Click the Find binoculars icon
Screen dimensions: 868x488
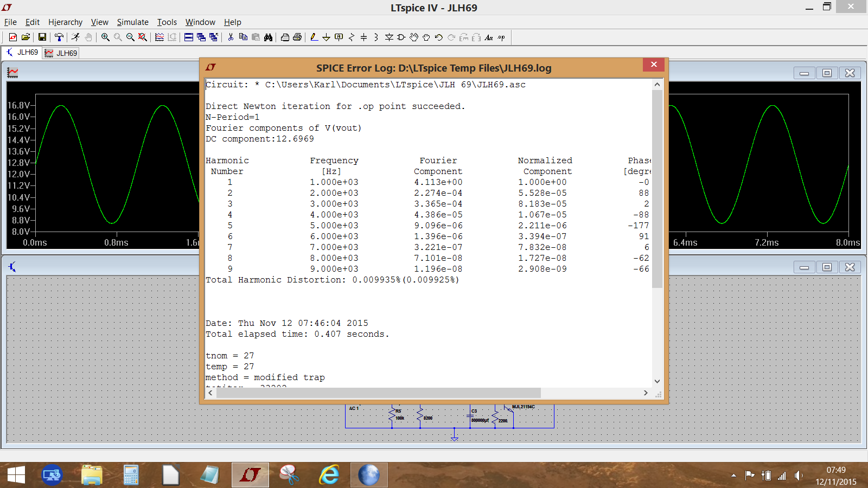pos(268,37)
